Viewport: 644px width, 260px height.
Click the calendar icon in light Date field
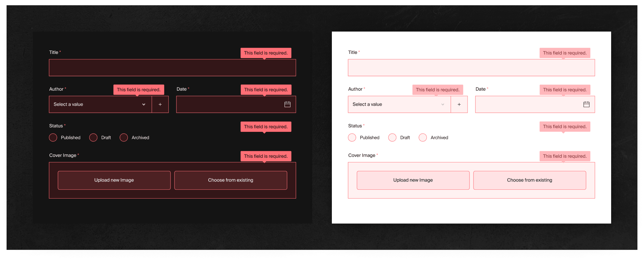586,104
